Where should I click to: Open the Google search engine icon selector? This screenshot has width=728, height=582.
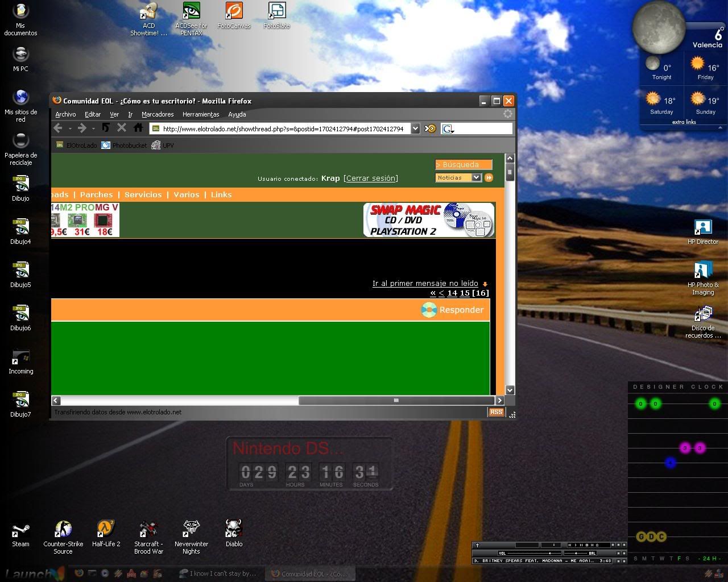448,129
